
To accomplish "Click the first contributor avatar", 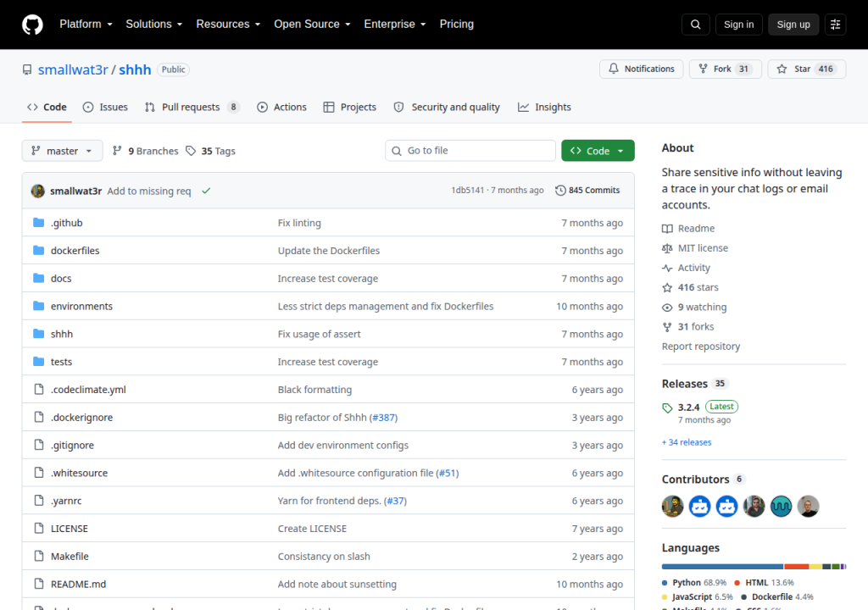I will pyautogui.click(x=672, y=506).
